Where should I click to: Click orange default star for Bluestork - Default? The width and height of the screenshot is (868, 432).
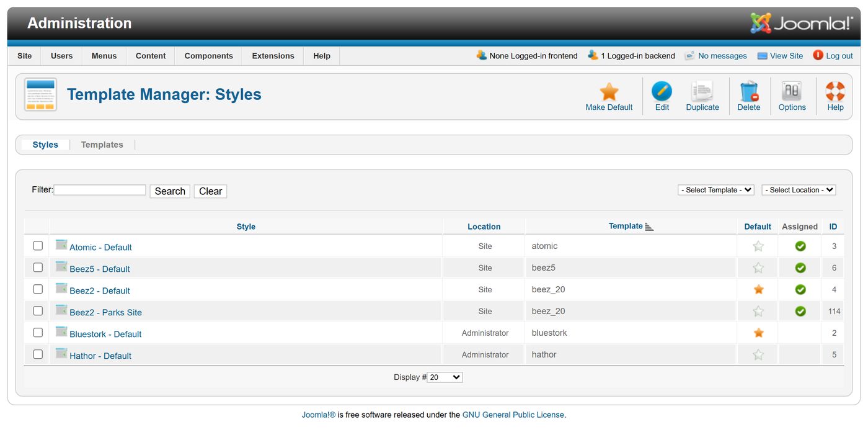coord(758,333)
